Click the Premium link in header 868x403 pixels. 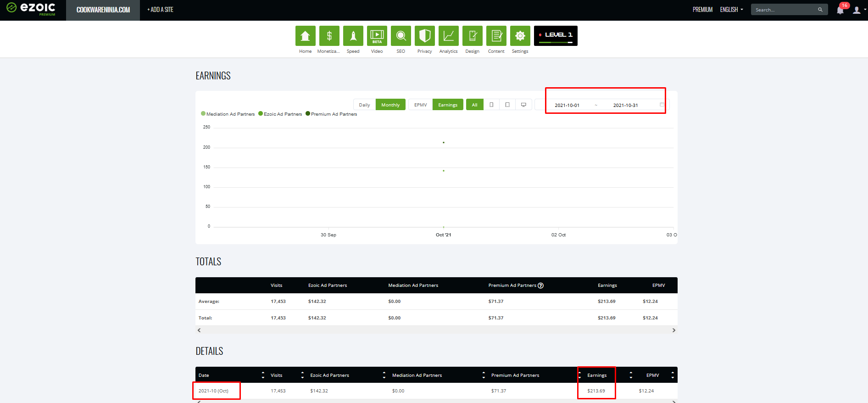[702, 10]
